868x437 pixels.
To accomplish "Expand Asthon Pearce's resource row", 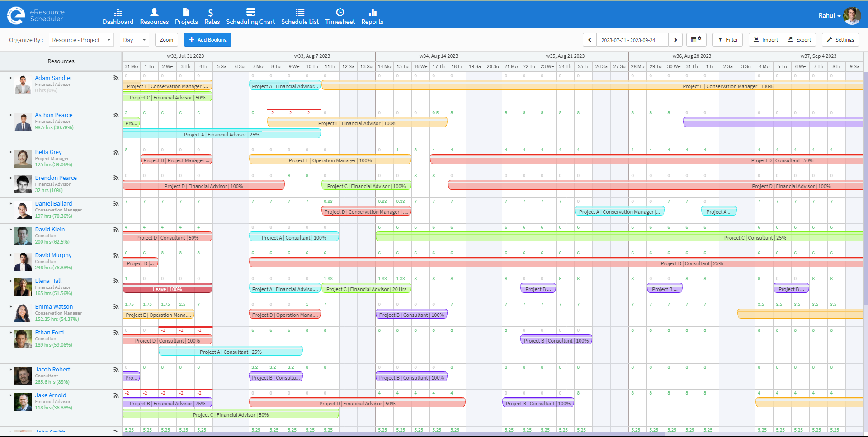I will pyautogui.click(x=11, y=115).
